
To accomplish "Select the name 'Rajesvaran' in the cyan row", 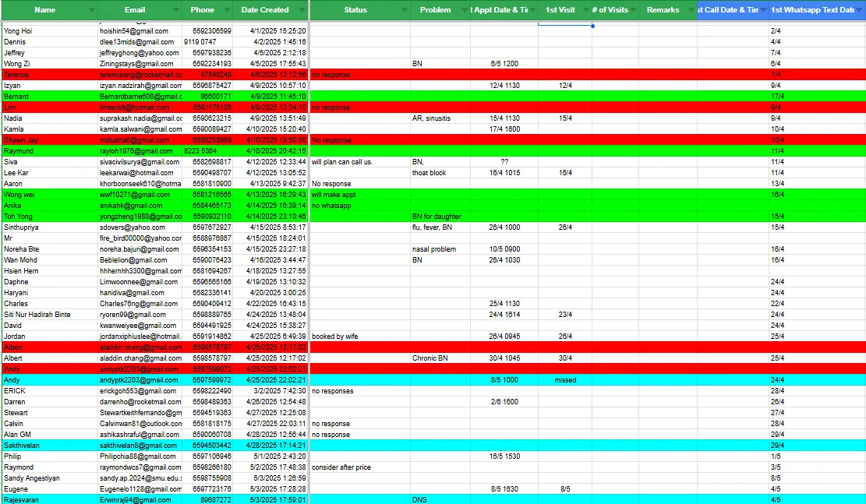I will (x=50, y=499).
